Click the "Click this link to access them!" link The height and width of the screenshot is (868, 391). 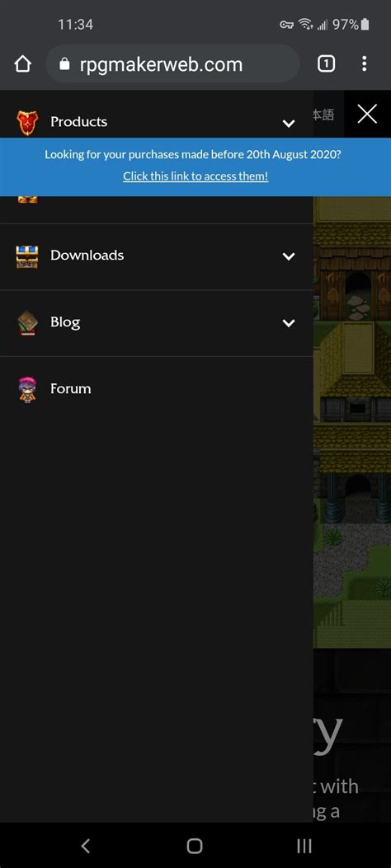point(195,176)
